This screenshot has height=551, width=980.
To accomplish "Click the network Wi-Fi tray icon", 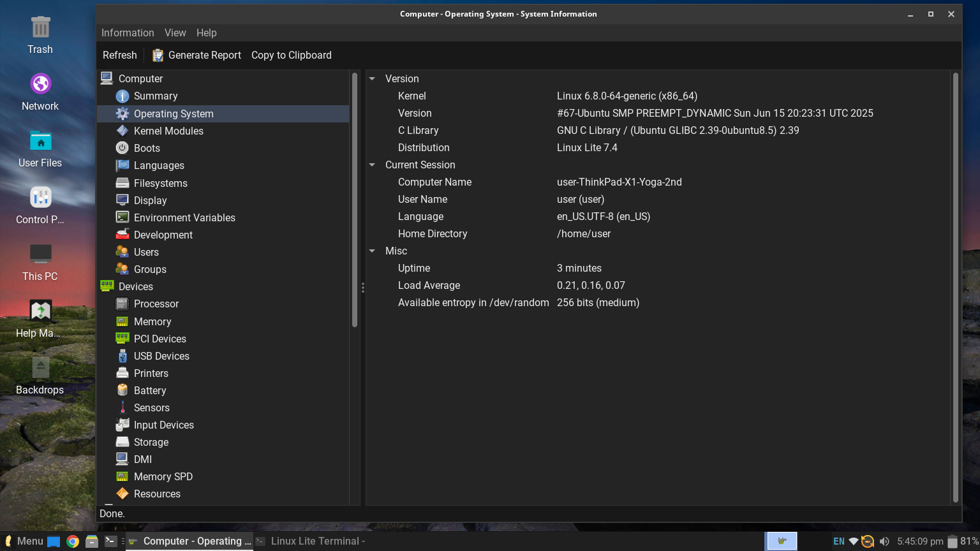I will click(853, 541).
